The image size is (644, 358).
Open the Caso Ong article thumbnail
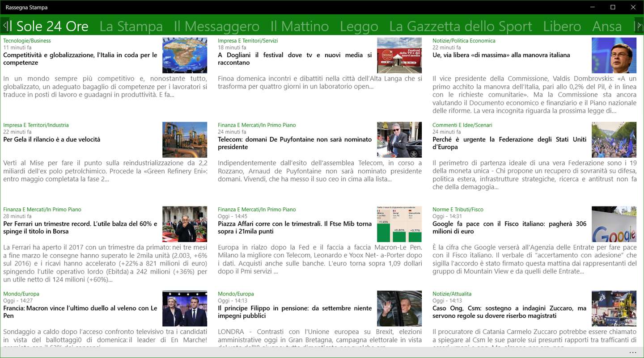point(614,309)
